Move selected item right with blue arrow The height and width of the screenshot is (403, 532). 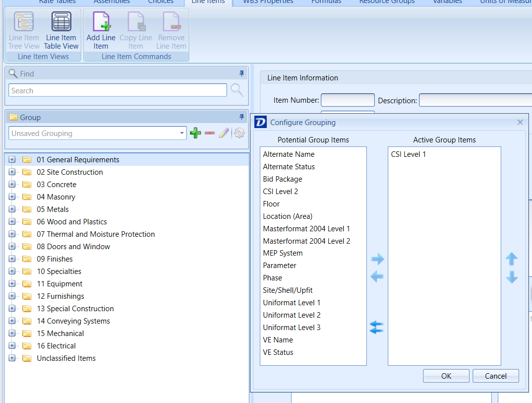click(x=377, y=259)
